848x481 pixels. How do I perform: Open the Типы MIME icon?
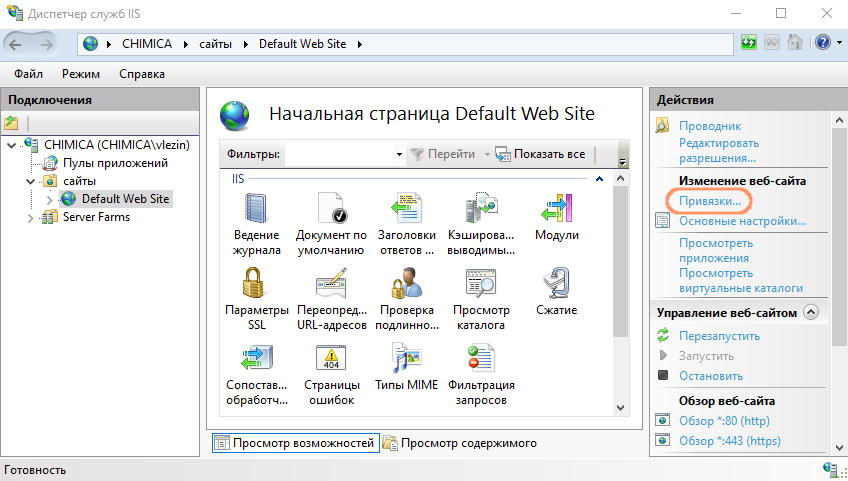[406, 360]
